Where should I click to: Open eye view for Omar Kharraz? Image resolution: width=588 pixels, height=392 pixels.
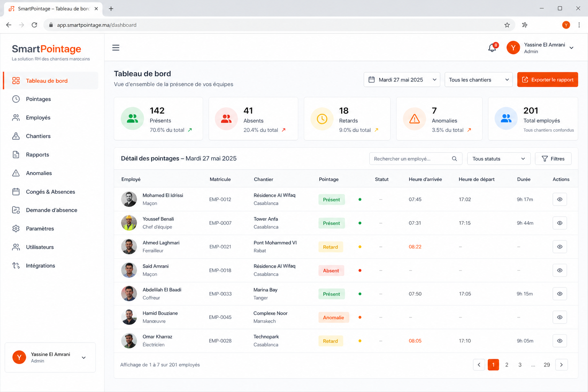tap(560, 341)
